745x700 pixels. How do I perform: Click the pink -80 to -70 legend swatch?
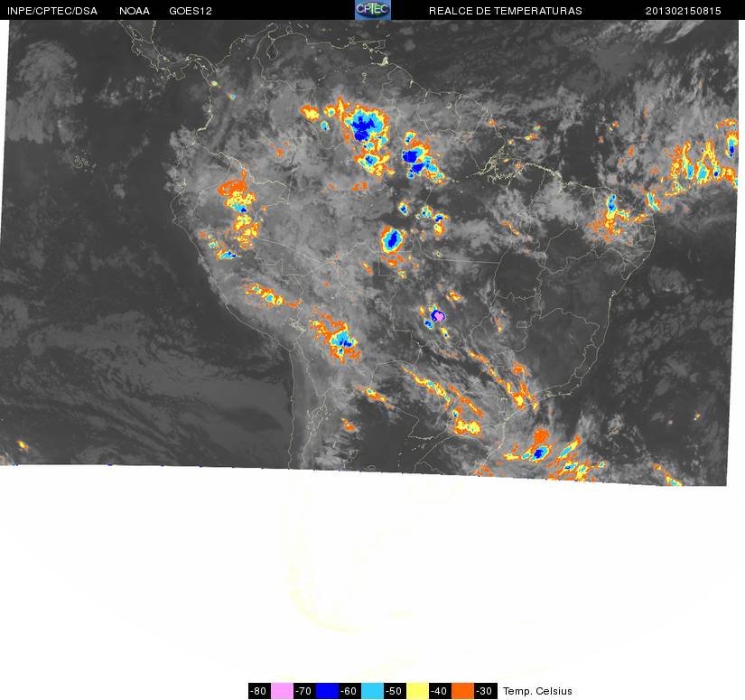tap(282, 691)
